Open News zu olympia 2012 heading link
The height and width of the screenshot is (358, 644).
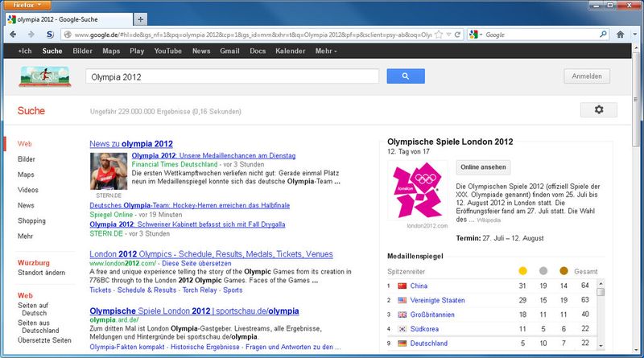point(131,144)
